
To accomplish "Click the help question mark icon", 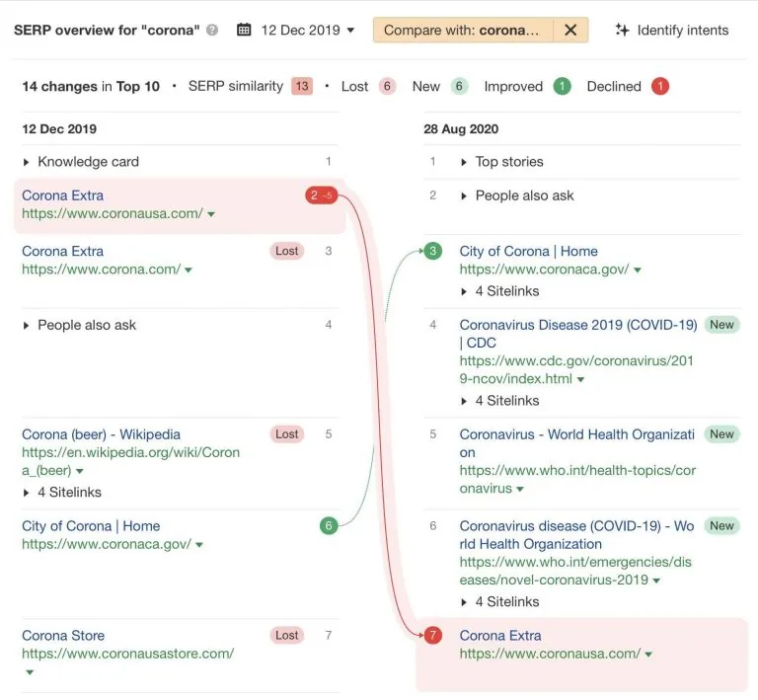I will 212,30.
